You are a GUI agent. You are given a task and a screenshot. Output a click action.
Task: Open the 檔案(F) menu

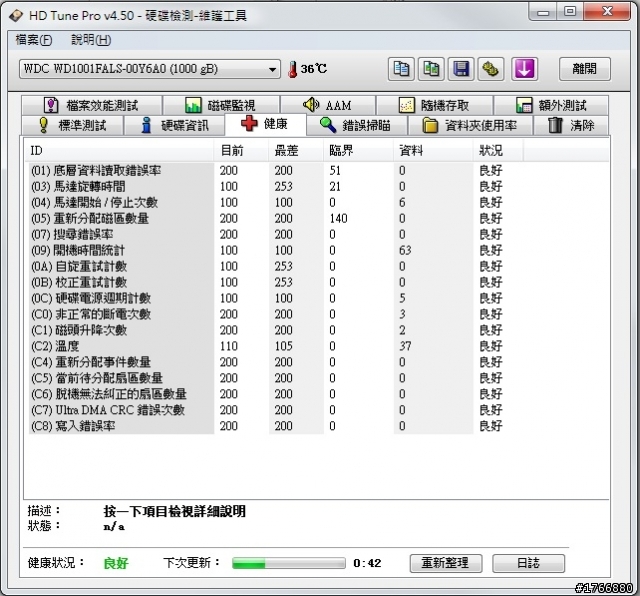tap(34, 40)
